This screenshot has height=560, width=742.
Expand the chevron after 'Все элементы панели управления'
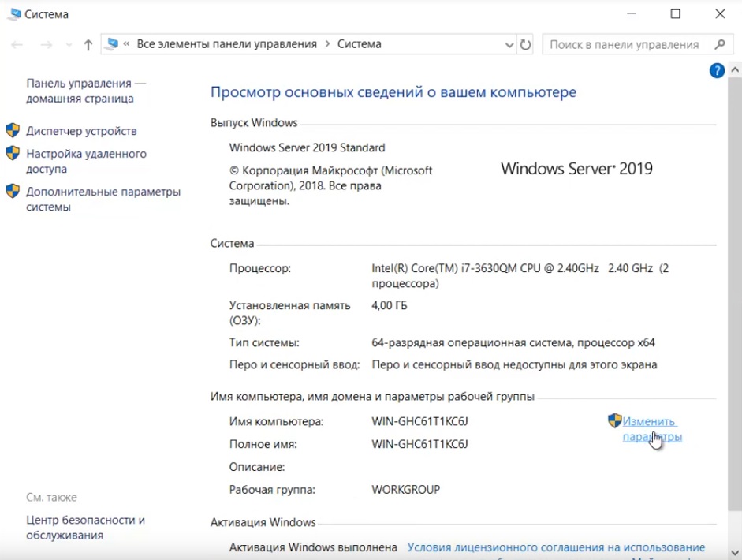click(x=326, y=44)
